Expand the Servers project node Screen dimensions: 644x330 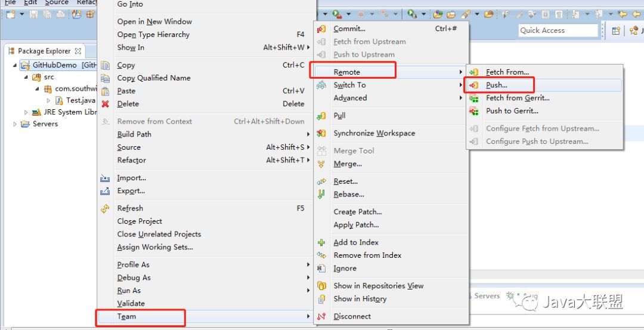(x=15, y=124)
